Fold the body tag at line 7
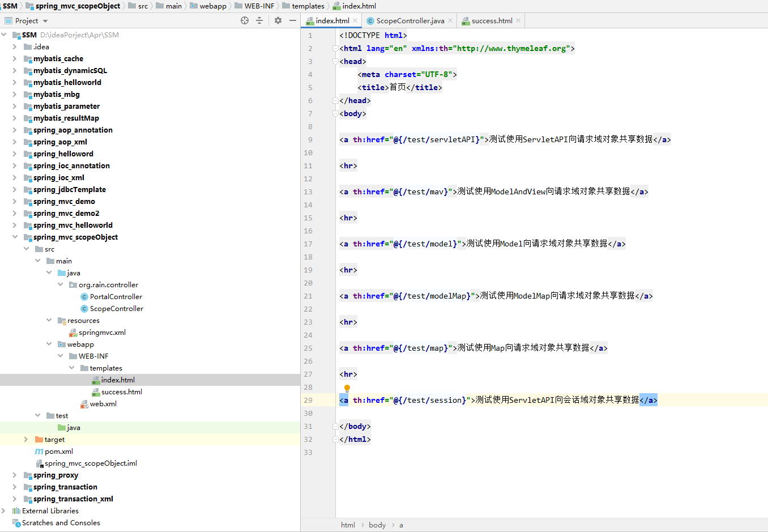 point(335,114)
